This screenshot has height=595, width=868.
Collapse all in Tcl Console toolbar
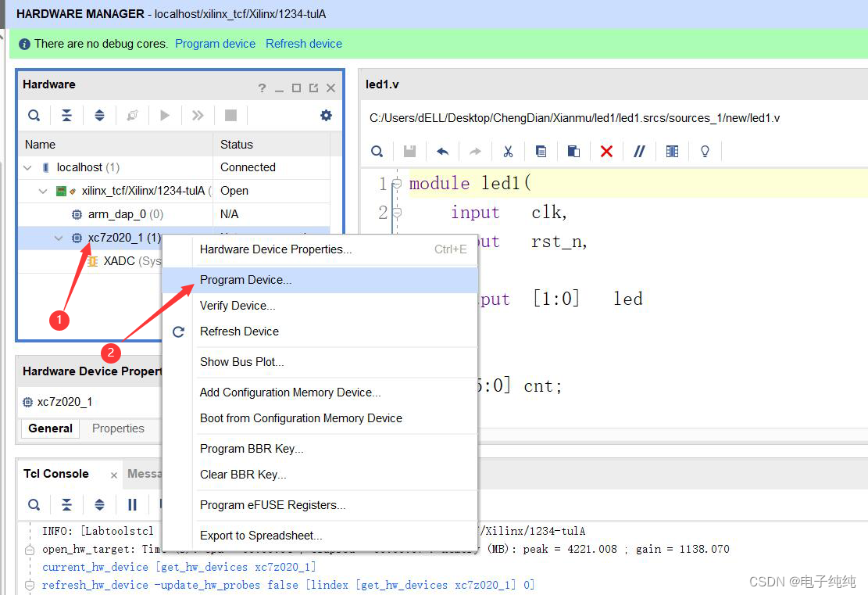point(66,504)
